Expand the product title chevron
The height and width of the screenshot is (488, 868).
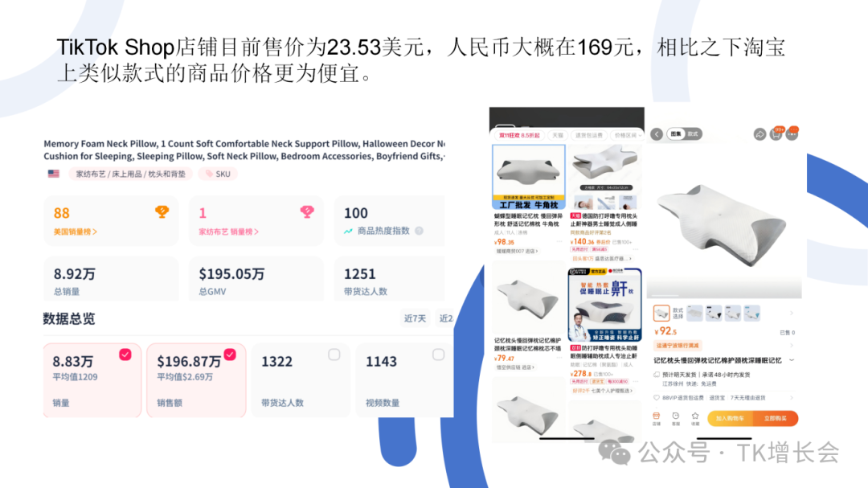pos(792,360)
